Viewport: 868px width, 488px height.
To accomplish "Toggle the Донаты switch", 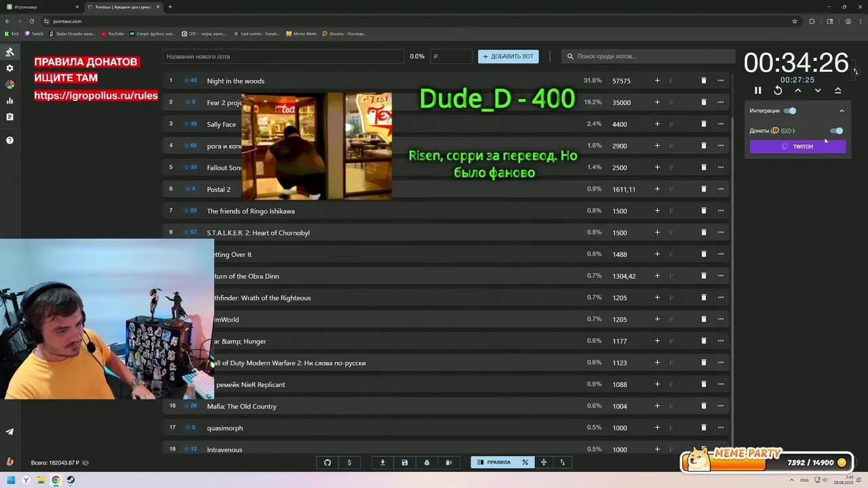I will [x=837, y=131].
